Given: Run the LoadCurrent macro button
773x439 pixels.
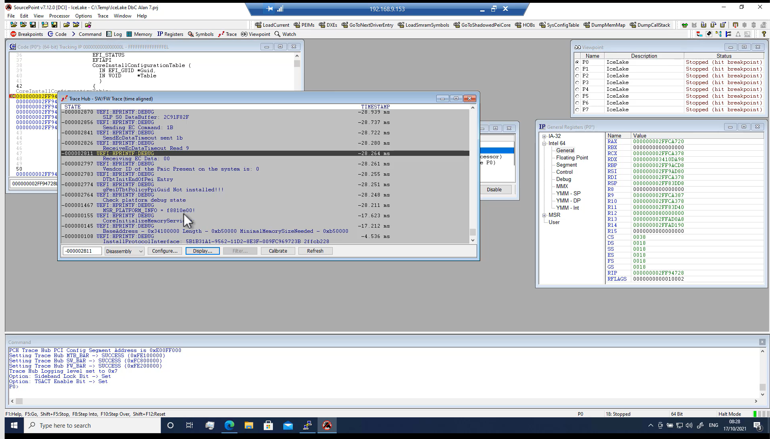Looking at the screenshot, I should point(272,25).
